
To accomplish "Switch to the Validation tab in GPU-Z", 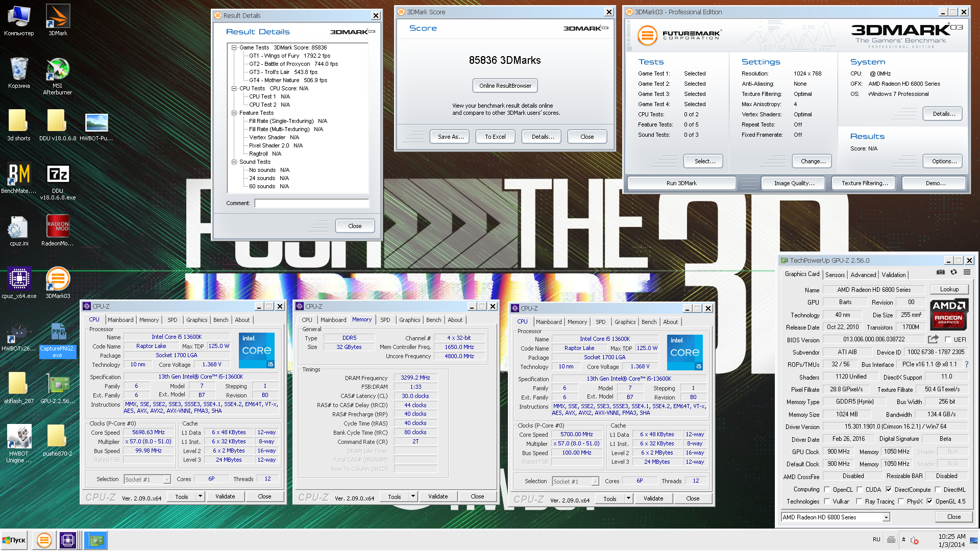I will (894, 275).
